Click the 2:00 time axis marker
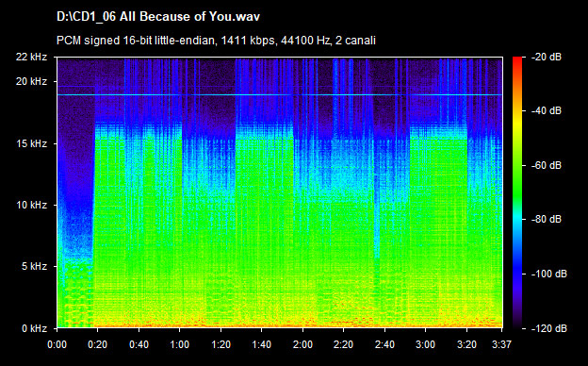Screen dimensions: 588x366 click(302, 344)
